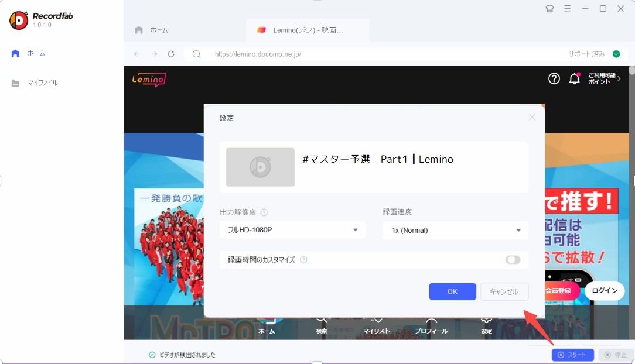Go back with the browser arrow

coord(137,54)
